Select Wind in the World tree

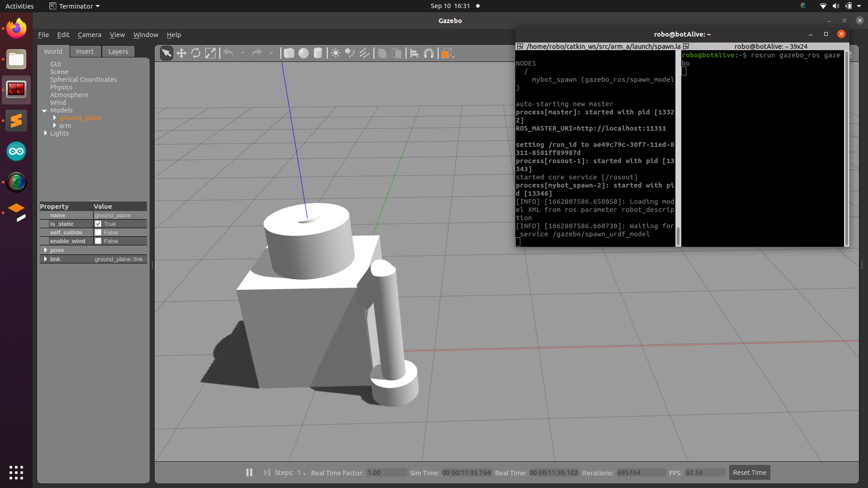tap(58, 103)
